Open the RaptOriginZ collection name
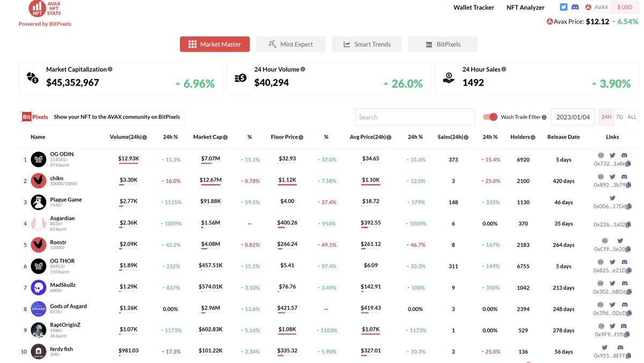 [65, 325]
